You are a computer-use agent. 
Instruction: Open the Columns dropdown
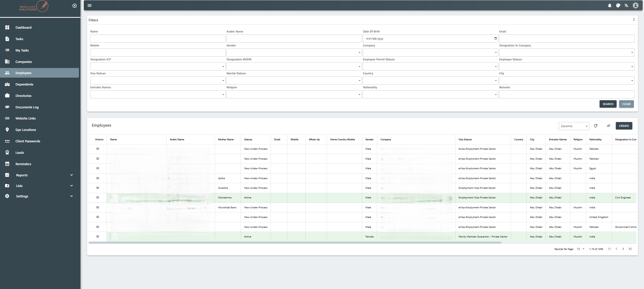tap(573, 126)
